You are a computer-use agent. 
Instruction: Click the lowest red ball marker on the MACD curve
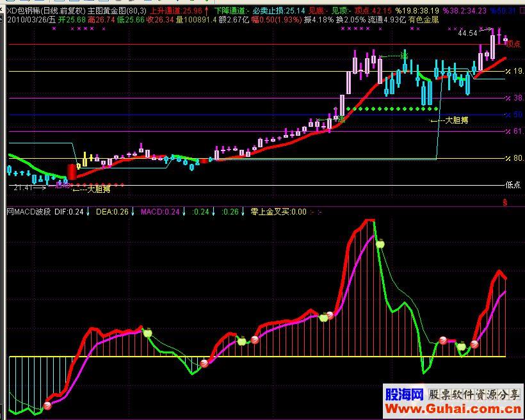coord(47,406)
